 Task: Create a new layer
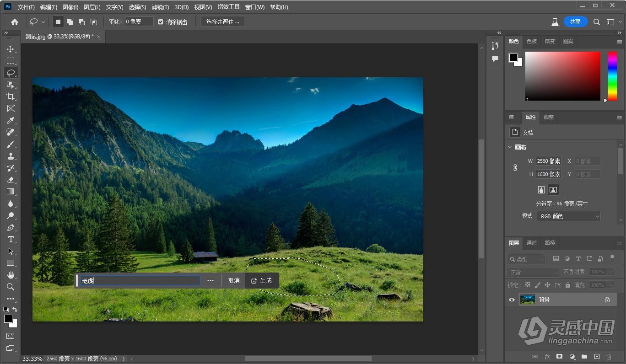click(x=597, y=356)
